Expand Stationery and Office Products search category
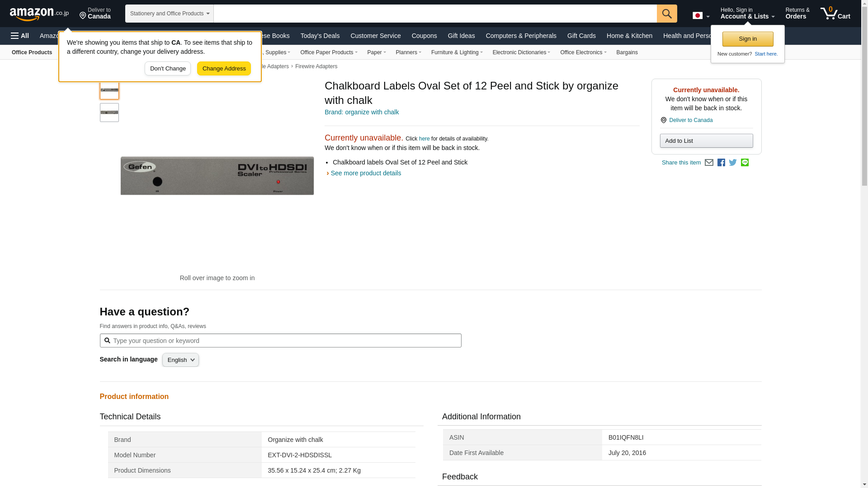This screenshot has height=488, width=868. (x=170, y=14)
